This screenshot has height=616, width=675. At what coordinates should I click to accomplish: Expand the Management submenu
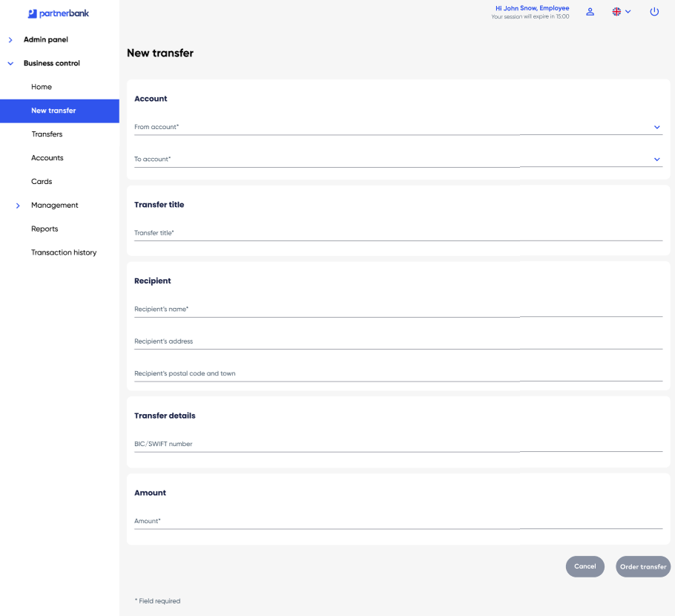(x=54, y=205)
